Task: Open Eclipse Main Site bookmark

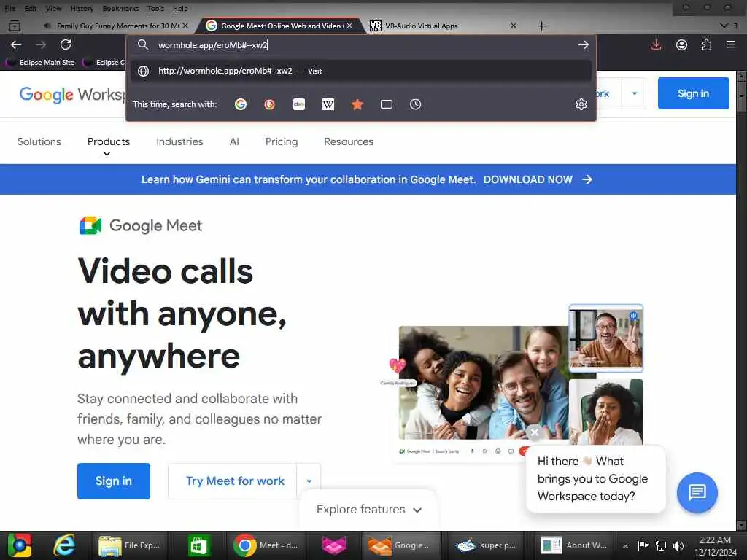Action: (41, 63)
